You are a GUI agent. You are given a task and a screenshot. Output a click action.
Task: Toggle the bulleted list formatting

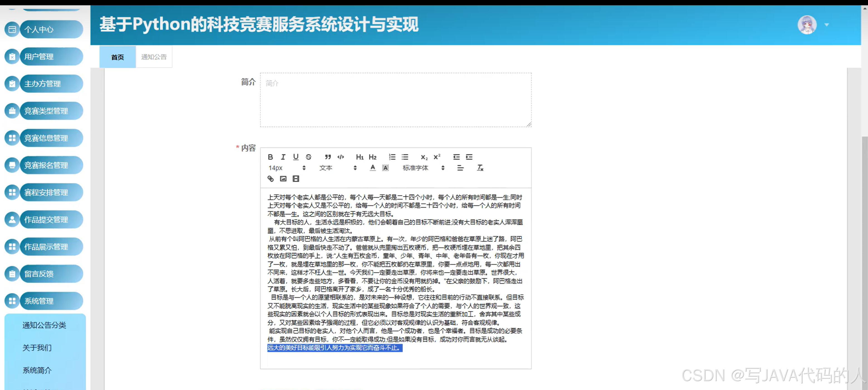click(405, 157)
